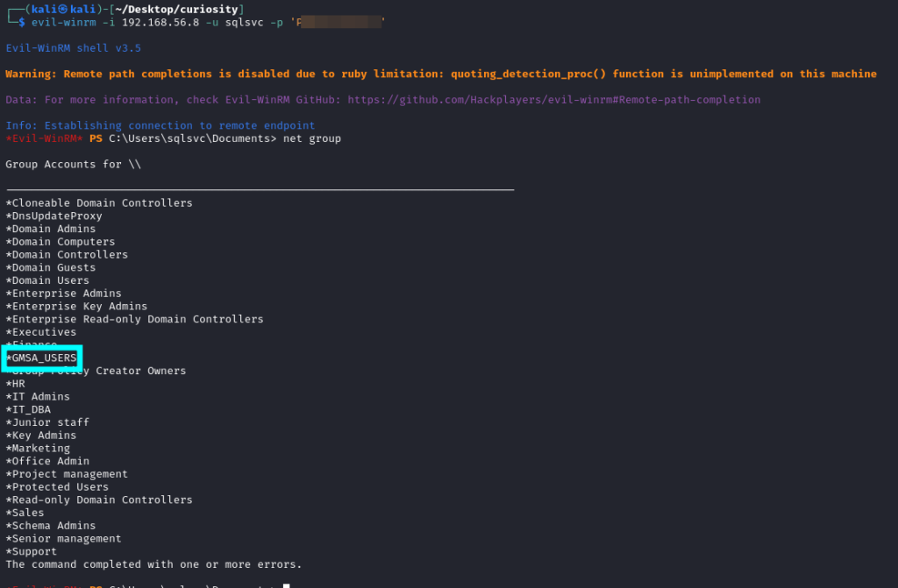Click the Junior staff group entry
The width and height of the screenshot is (898, 588).
point(47,422)
